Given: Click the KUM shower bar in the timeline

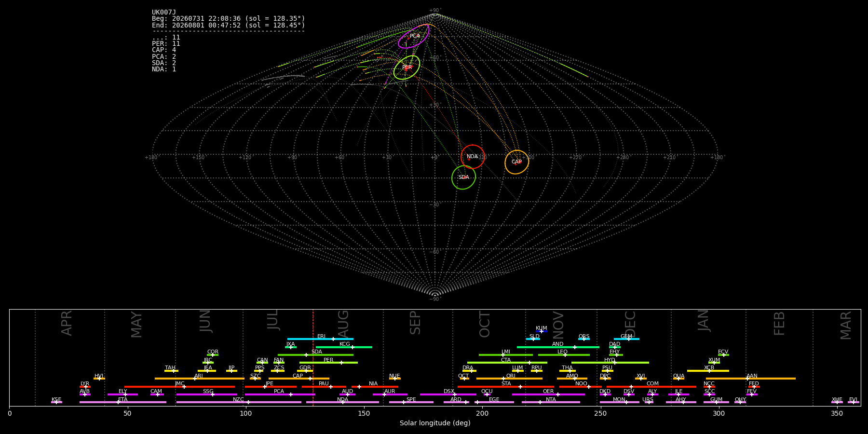Looking at the screenshot, I should (x=542, y=331).
